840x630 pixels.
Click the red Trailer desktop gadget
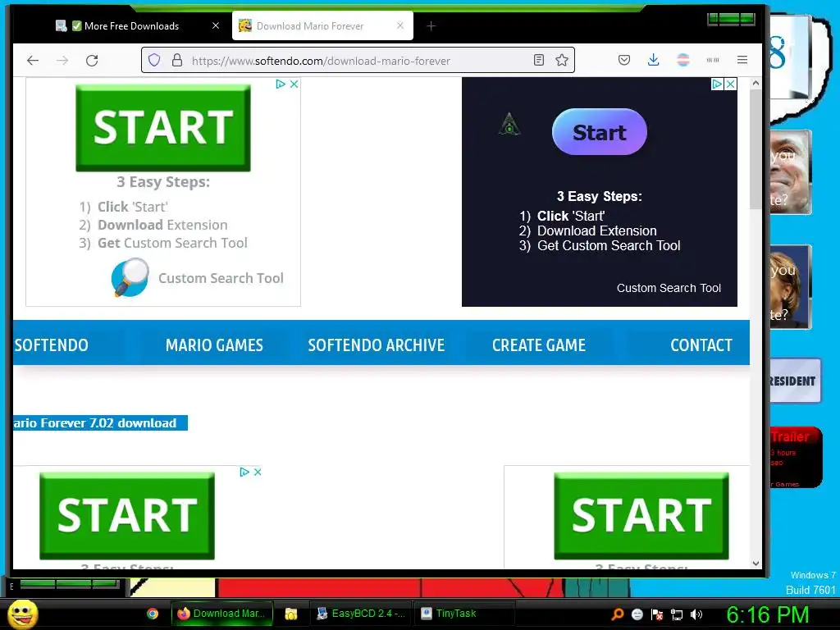coord(796,457)
